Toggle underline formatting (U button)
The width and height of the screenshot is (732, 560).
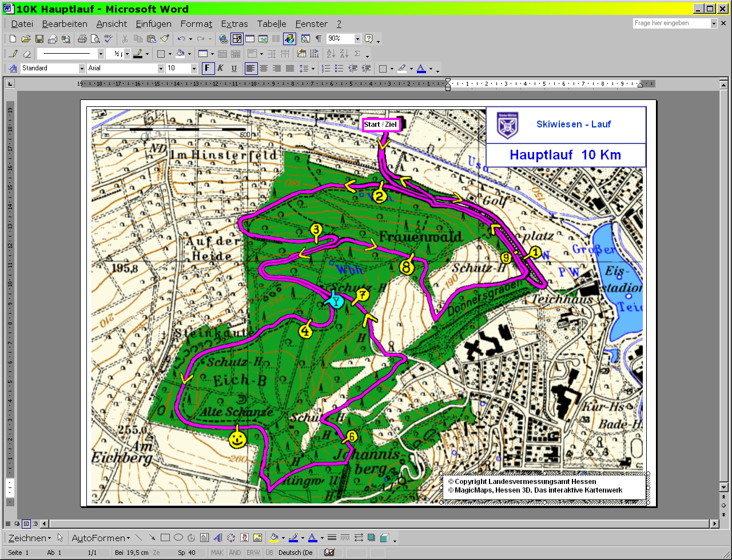234,69
